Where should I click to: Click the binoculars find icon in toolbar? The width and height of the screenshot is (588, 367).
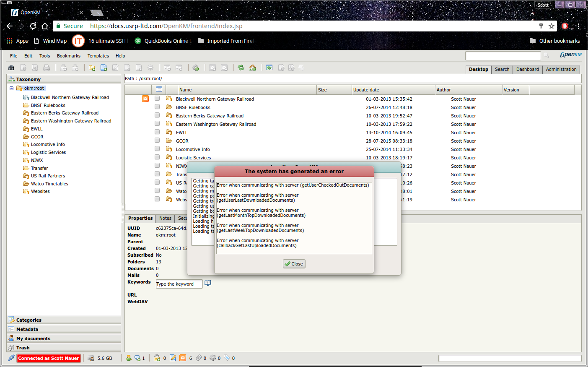point(11,68)
